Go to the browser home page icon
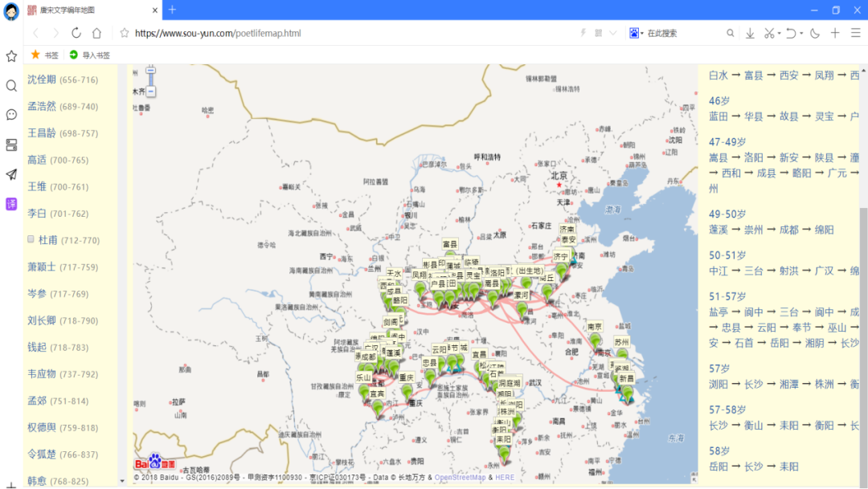Screen dimensions: 868x489 tap(97, 33)
